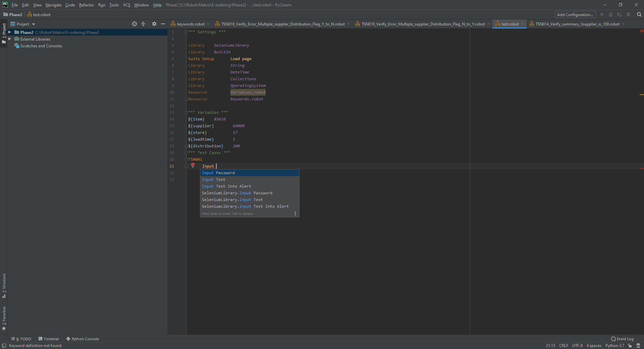The width and height of the screenshot is (644, 349).
Task: Open the Refactor menu
Action: tap(86, 5)
